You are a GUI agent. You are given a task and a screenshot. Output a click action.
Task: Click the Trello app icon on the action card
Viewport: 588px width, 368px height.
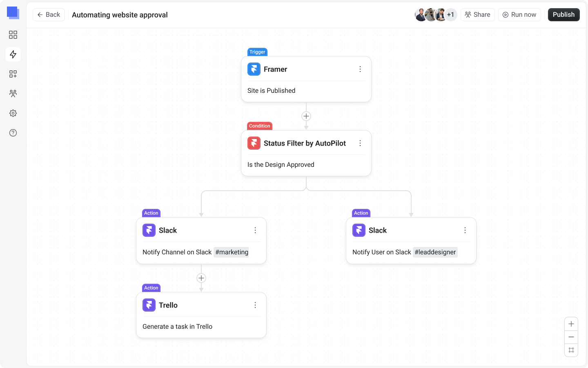(149, 305)
